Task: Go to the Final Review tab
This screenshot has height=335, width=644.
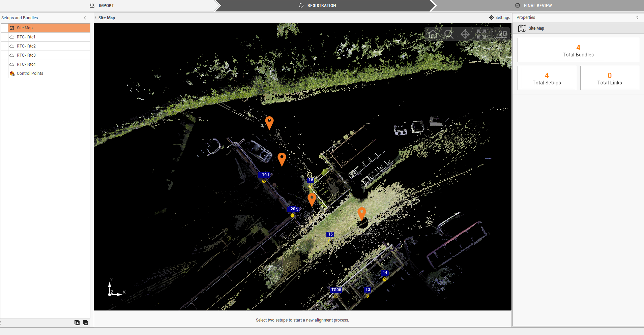Action: [x=537, y=6]
